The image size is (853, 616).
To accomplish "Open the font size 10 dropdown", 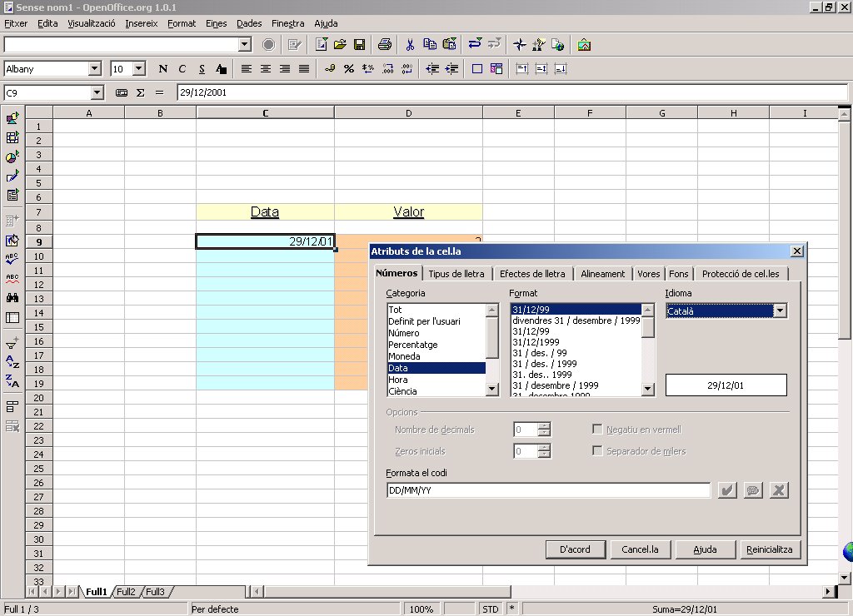I will [x=138, y=69].
